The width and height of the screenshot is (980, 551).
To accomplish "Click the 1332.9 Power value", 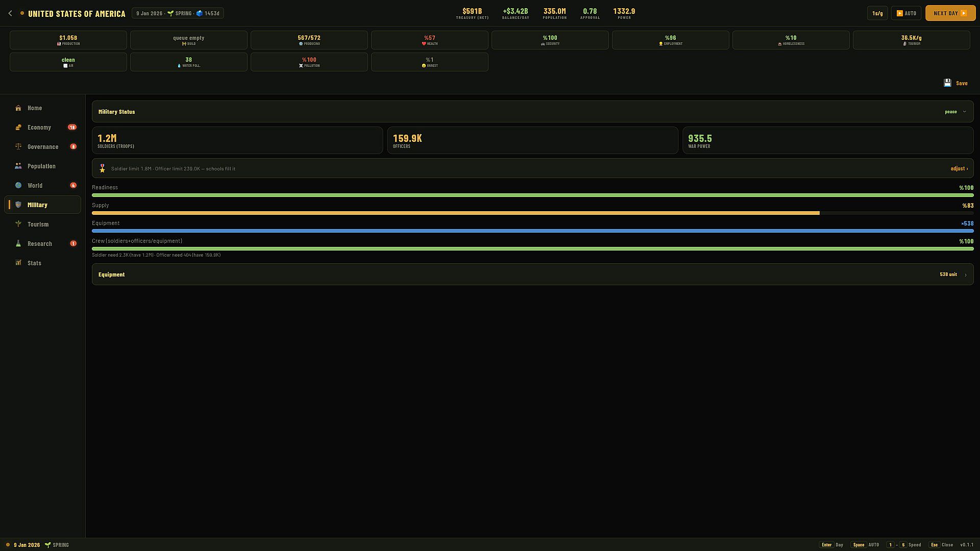I will click(624, 11).
